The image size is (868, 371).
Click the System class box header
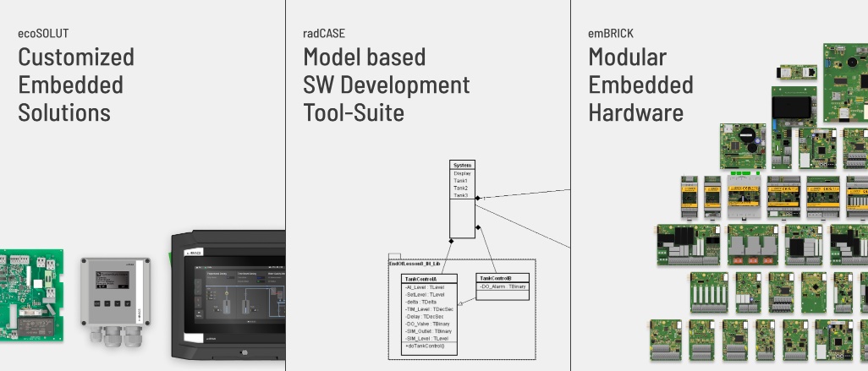462,166
